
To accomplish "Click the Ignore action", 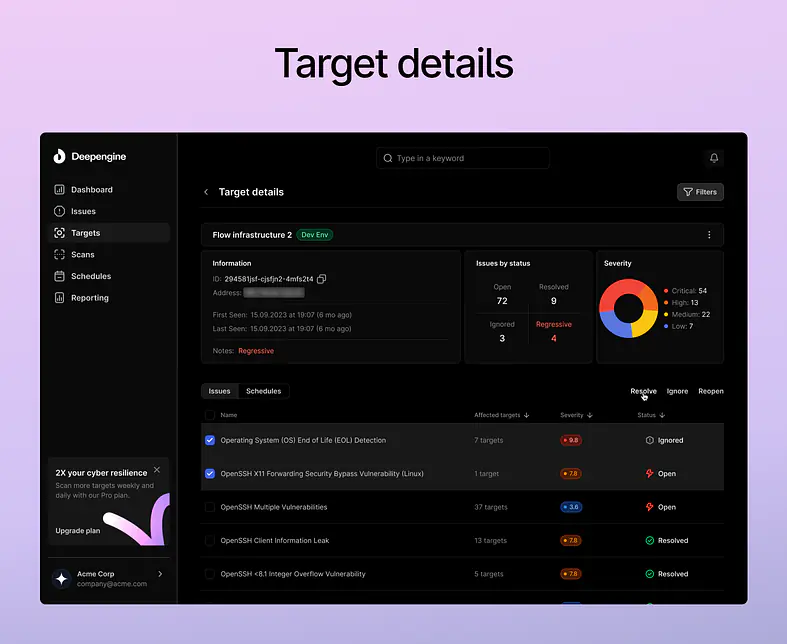I will coord(677,391).
